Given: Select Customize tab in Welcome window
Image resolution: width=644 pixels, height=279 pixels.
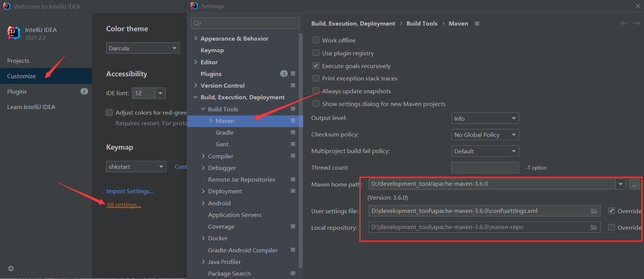Looking at the screenshot, I should coord(46,76).
